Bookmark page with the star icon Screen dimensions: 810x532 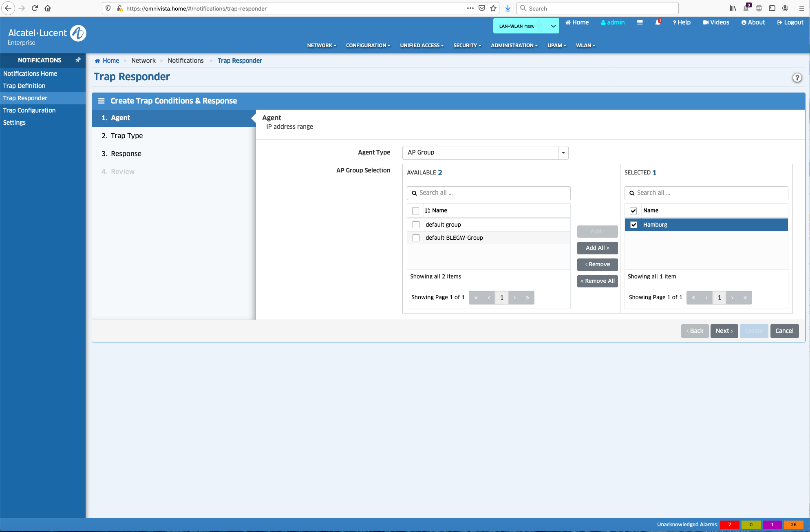(x=493, y=8)
